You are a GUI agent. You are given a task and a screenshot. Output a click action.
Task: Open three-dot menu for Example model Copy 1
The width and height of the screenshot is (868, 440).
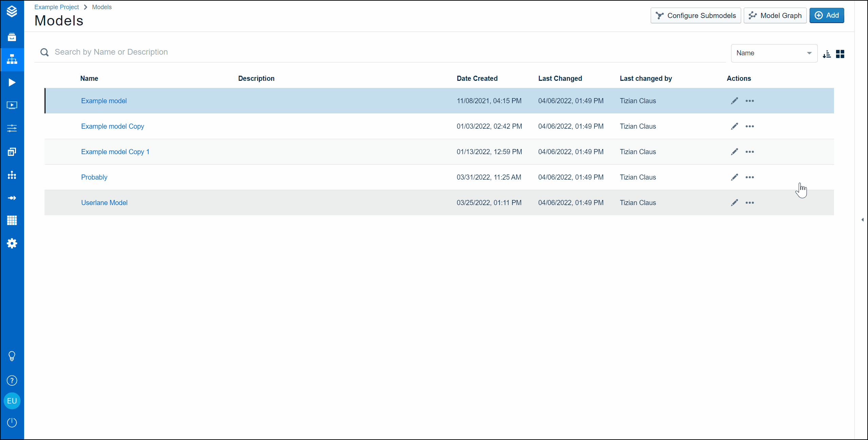coord(750,152)
